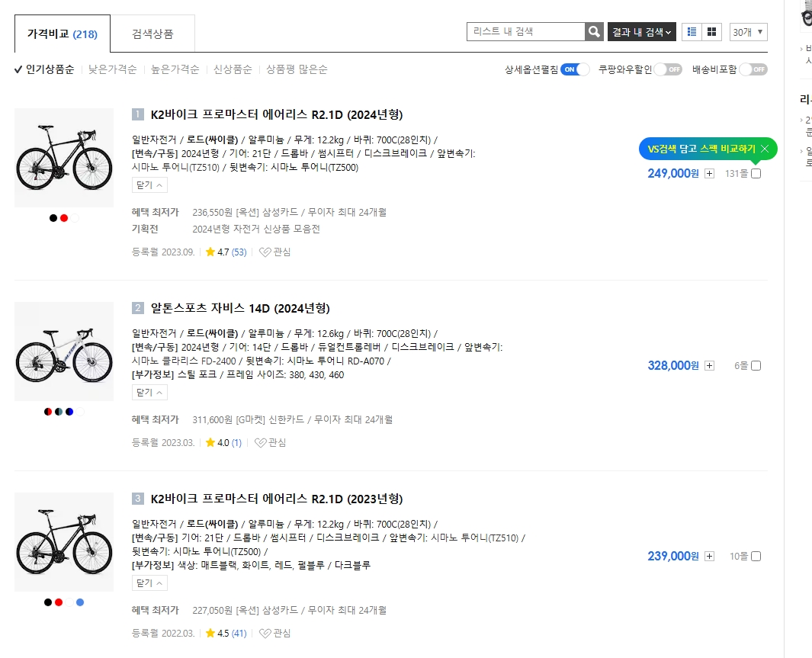Select light blue swatch under 2023년형 bike
The height and width of the screenshot is (658, 812).
click(x=80, y=602)
